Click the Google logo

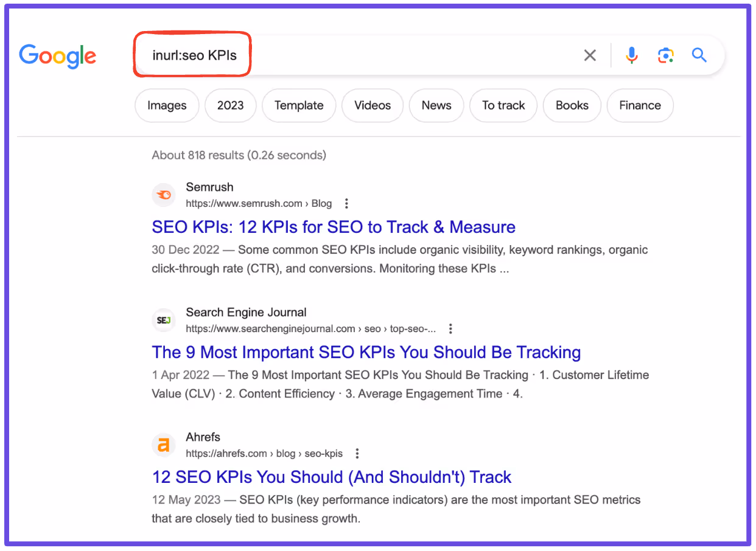point(58,56)
